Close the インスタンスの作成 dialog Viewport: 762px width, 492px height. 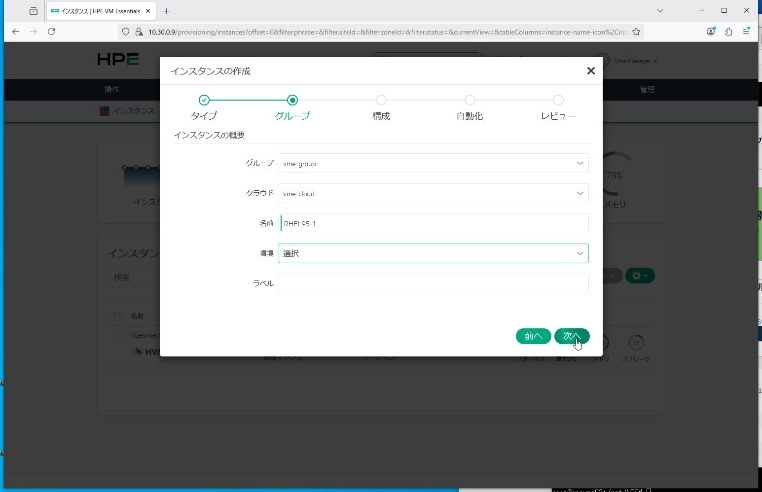coord(590,71)
